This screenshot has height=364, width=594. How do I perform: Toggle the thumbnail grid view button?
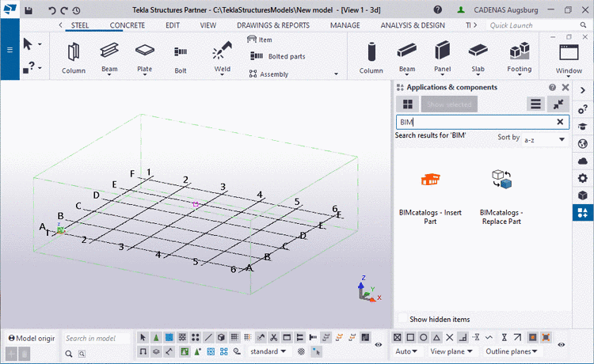coord(407,104)
